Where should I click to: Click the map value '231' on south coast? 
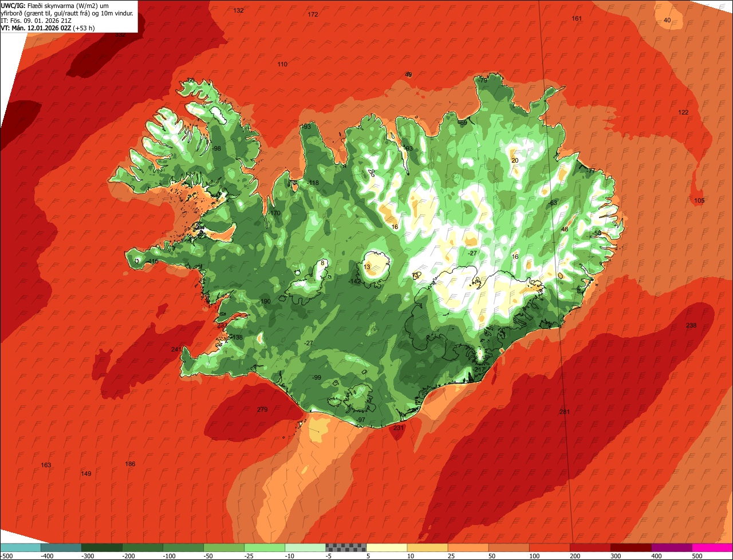pos(399,428)
